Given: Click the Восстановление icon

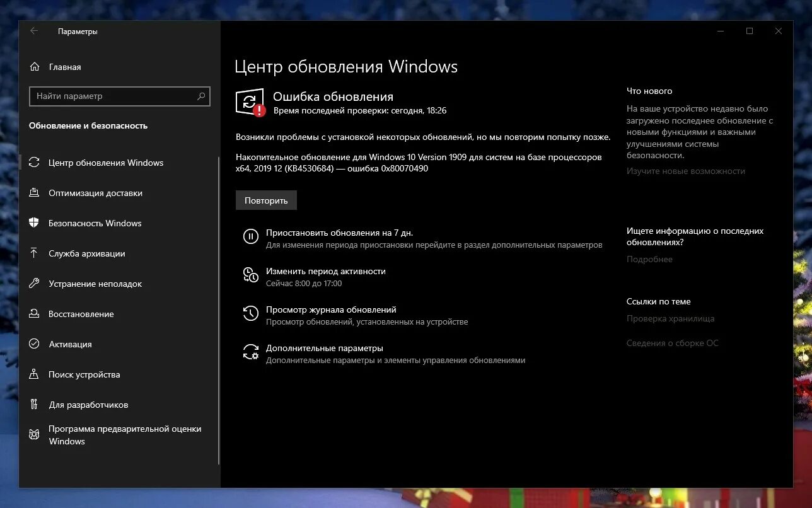Looking at the screenshot, I should click(35, 314).
